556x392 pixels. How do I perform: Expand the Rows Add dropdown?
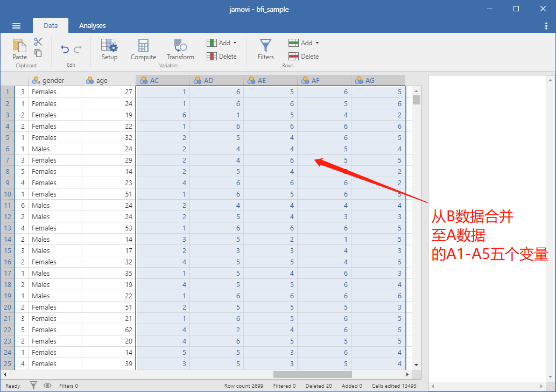click(304, 43)
